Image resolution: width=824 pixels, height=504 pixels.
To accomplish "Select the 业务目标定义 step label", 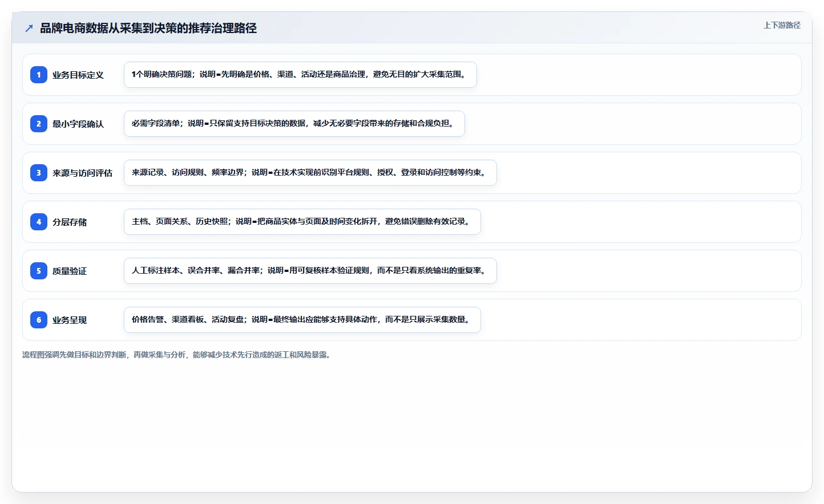I will [x=78, y=75].
